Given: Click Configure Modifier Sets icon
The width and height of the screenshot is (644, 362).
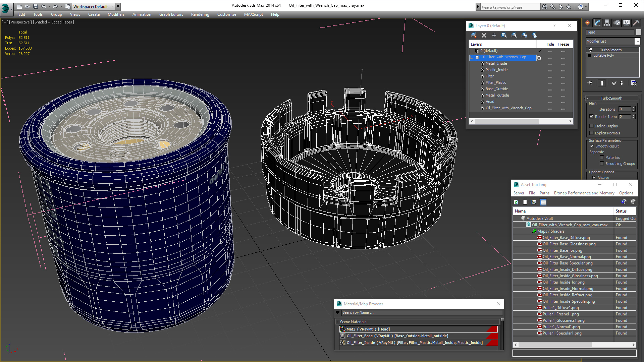Looking at the screenshot, I should [x=634, y=83].
